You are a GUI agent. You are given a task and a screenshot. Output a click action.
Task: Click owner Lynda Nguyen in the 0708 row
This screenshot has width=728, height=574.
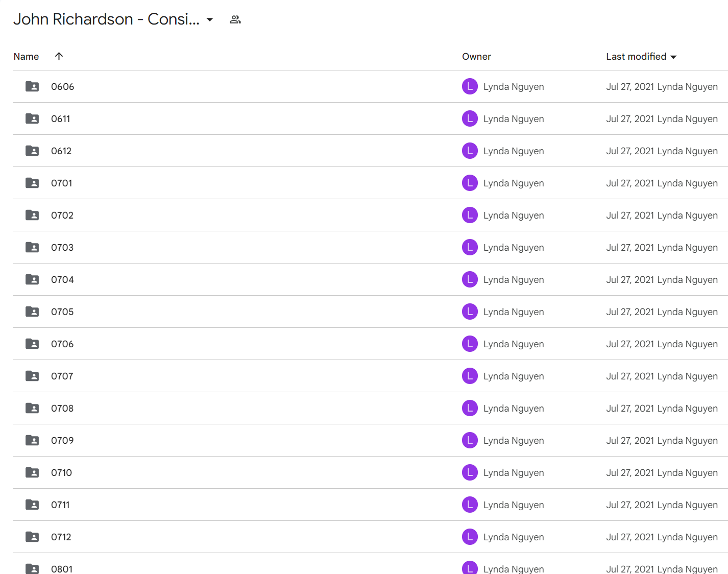(514, 409)
